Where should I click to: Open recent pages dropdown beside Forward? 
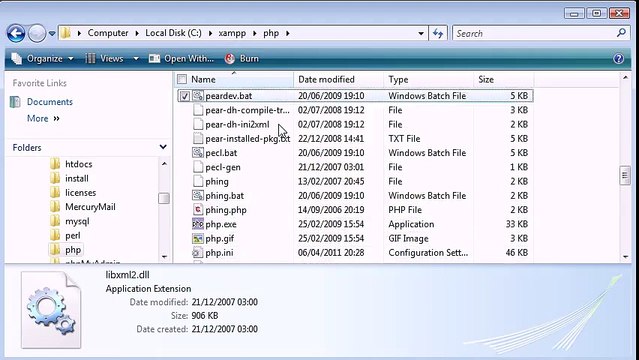point(52,33)
